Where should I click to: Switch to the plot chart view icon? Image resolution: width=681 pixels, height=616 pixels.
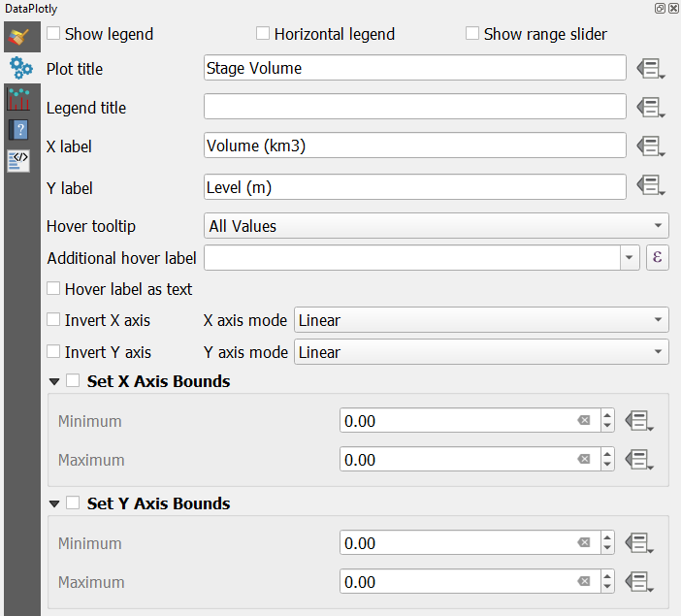point(19,98)
